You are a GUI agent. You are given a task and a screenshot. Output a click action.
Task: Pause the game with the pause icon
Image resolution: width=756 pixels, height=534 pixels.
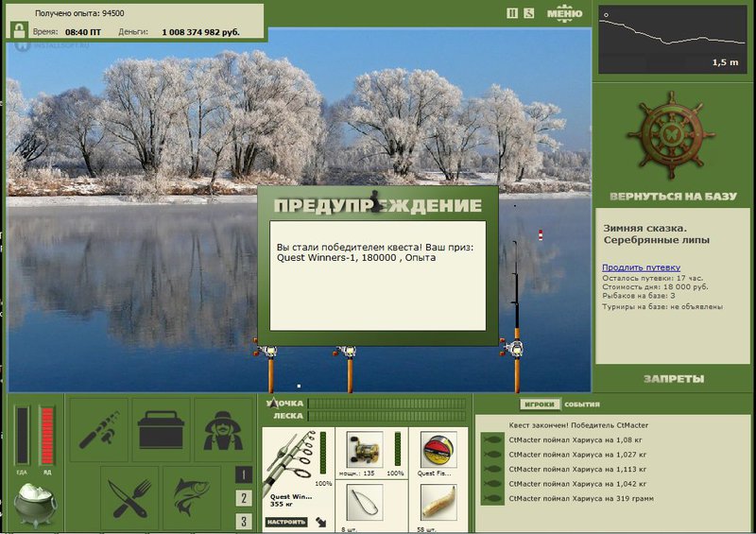(512, 13)
